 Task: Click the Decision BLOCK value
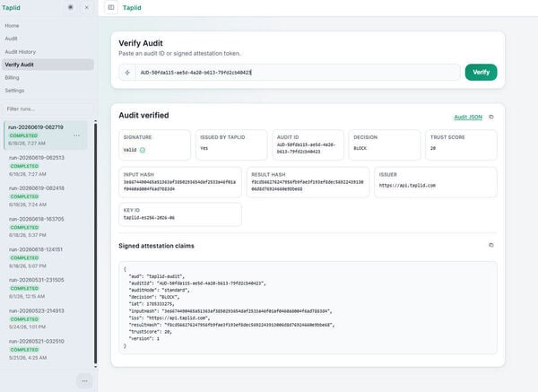point(360,148)
